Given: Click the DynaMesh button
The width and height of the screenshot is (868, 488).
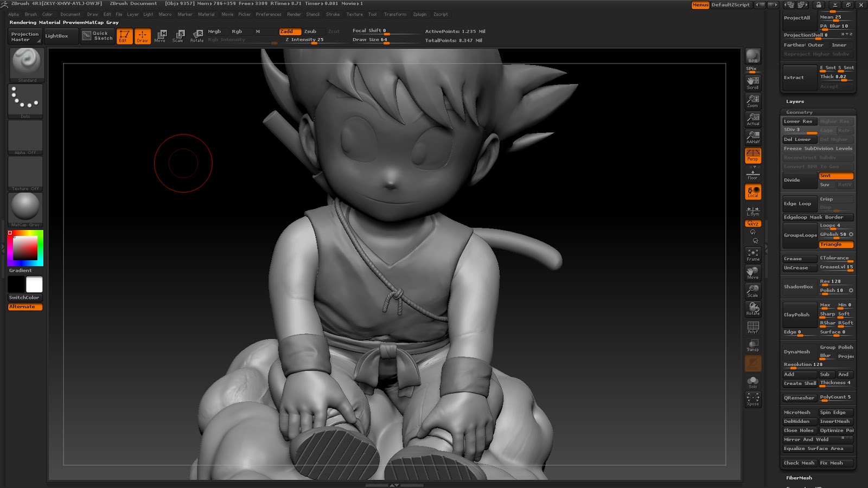Looking at the screenshot, I should (800, 352).
